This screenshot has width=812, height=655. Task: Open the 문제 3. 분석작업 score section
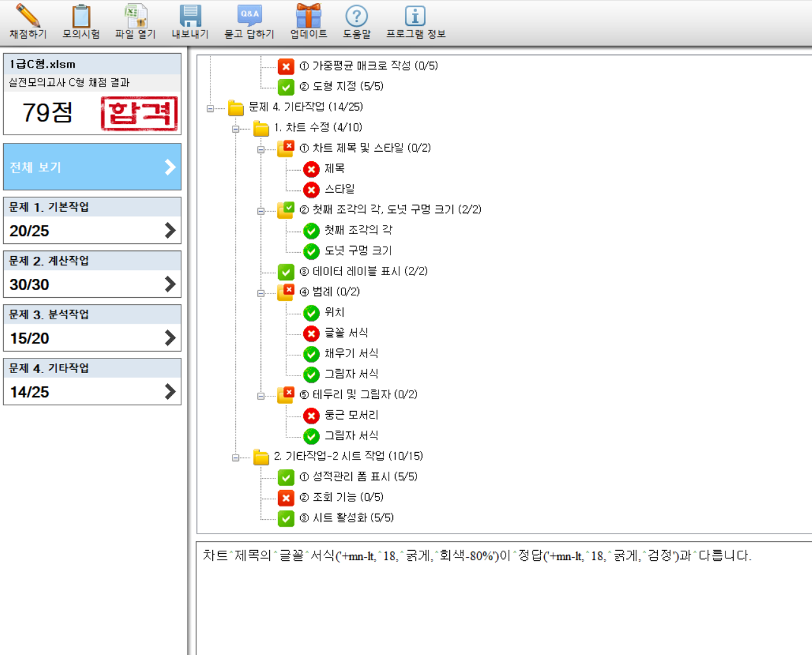(x=92, y=328)
